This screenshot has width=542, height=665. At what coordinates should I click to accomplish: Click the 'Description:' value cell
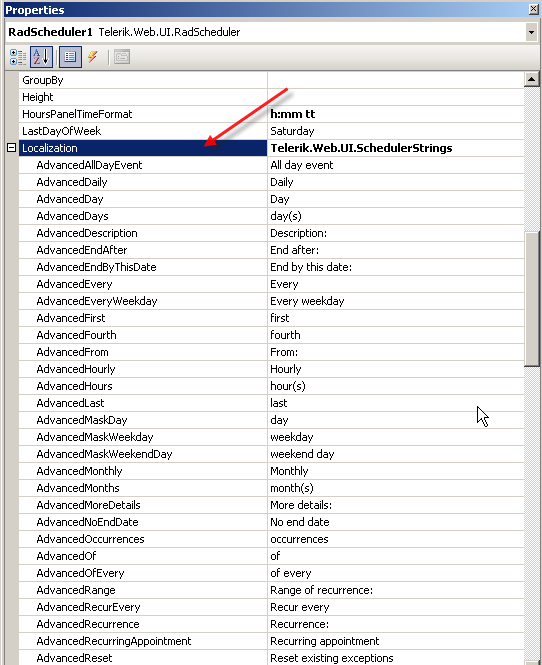pos(396,233)
